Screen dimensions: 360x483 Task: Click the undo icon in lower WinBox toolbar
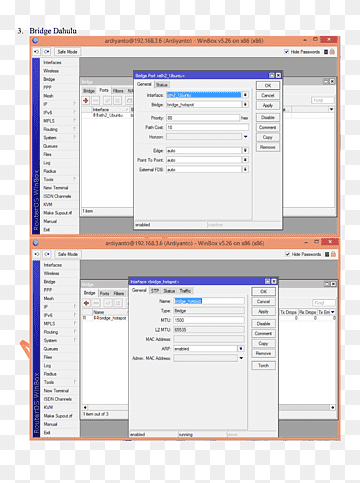pos(37,254)
